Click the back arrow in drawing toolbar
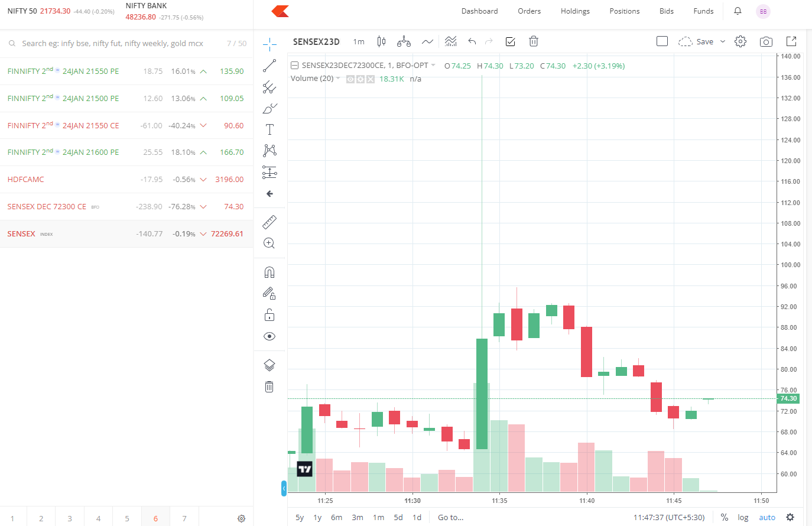The image size is (812, 526). [269, 194]
